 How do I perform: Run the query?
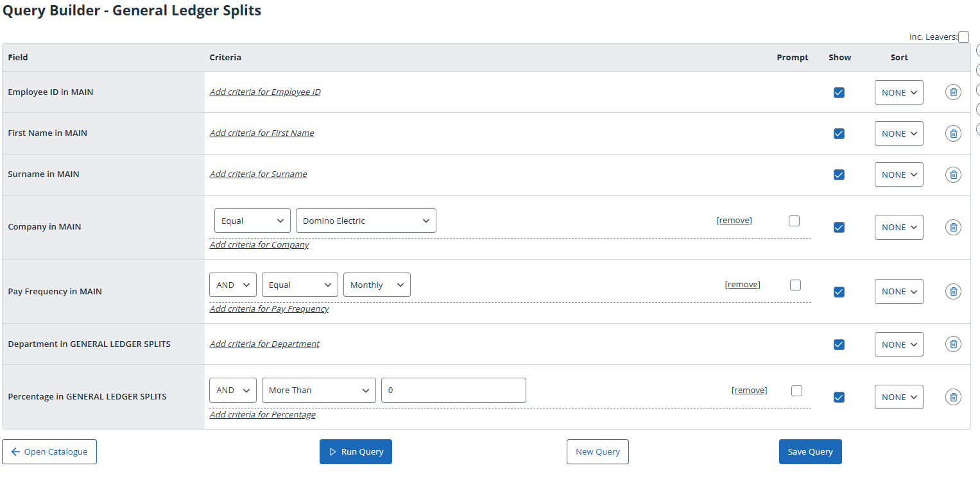tap(356, 451)
